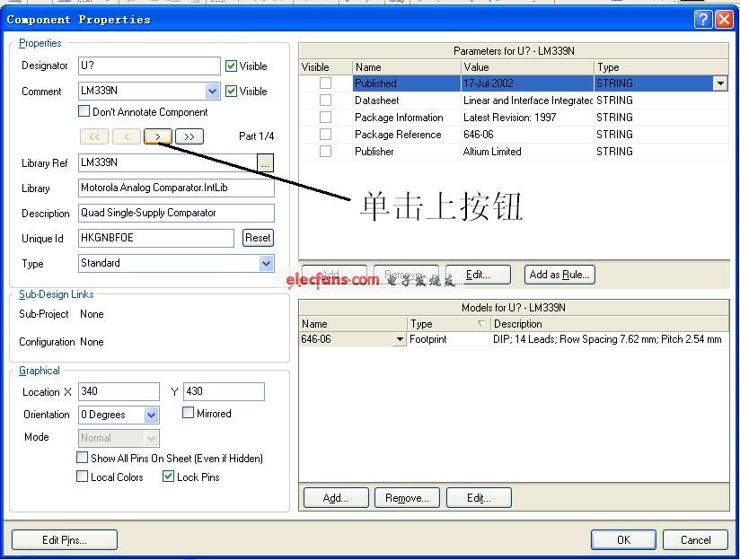Open the Mode Normal dropdown

click(x=151, y=438)
